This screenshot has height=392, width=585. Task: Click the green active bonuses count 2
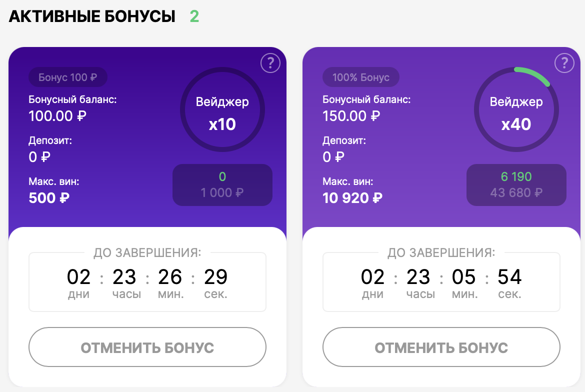(x=194, y=16)
